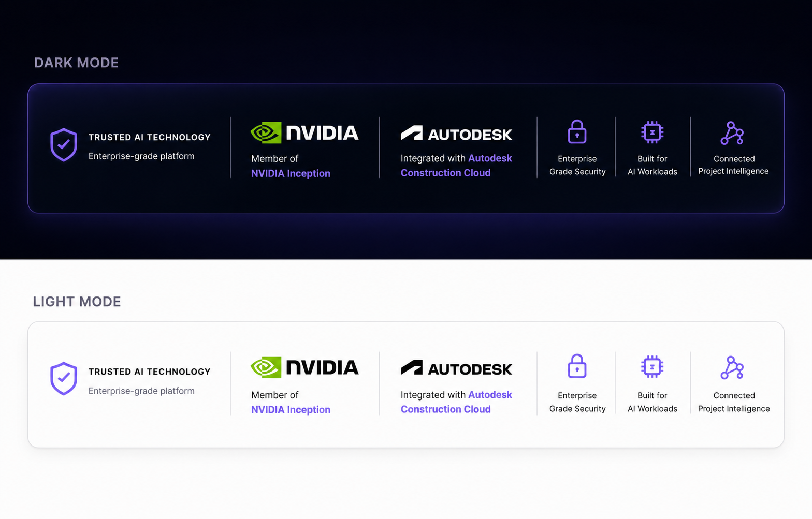812x519 pixels.
Task: Click the connected nodes icon in dark mode
Action: [732, 133]
